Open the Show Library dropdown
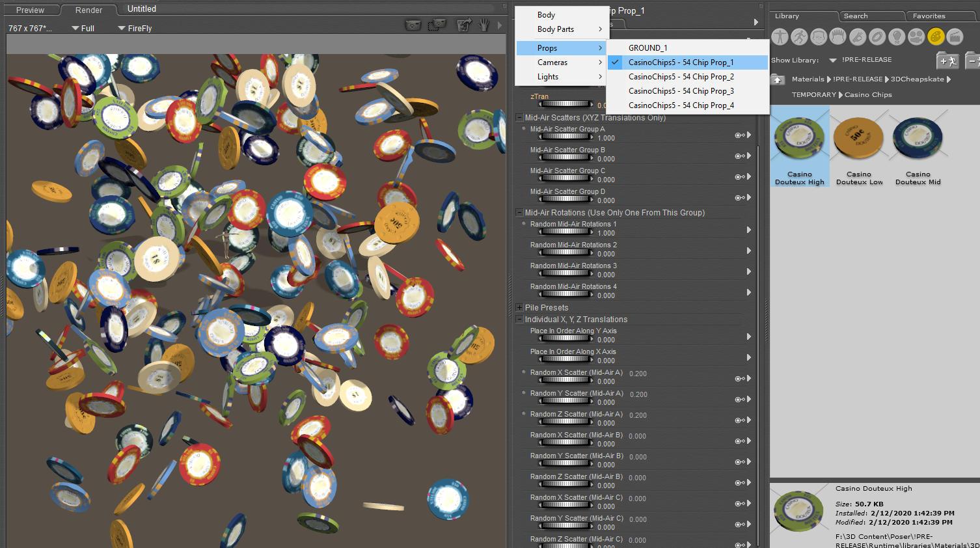The height and width of the screenshot is (548, 980). coord(832,60)
